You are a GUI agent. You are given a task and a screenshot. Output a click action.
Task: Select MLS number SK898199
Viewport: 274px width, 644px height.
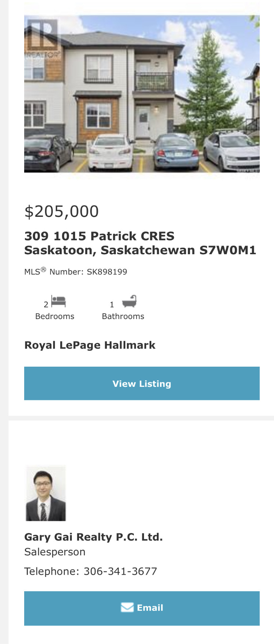pos(107,272)
